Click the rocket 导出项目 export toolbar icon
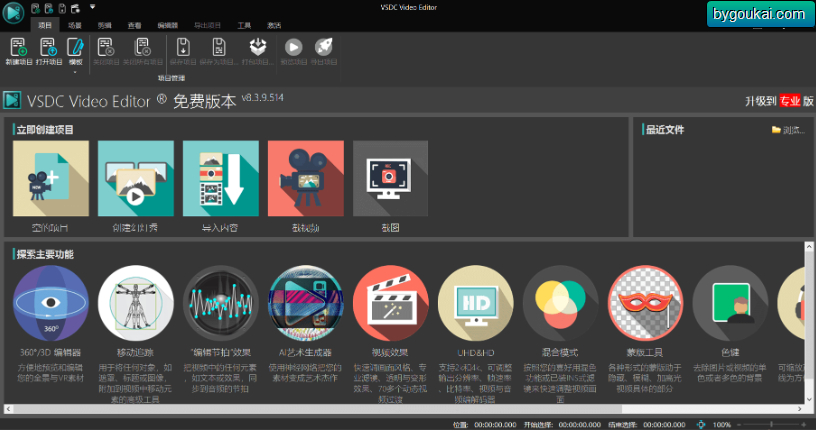Screen dimensions: 816x431 pyautogui.click(x=324, y=47)
